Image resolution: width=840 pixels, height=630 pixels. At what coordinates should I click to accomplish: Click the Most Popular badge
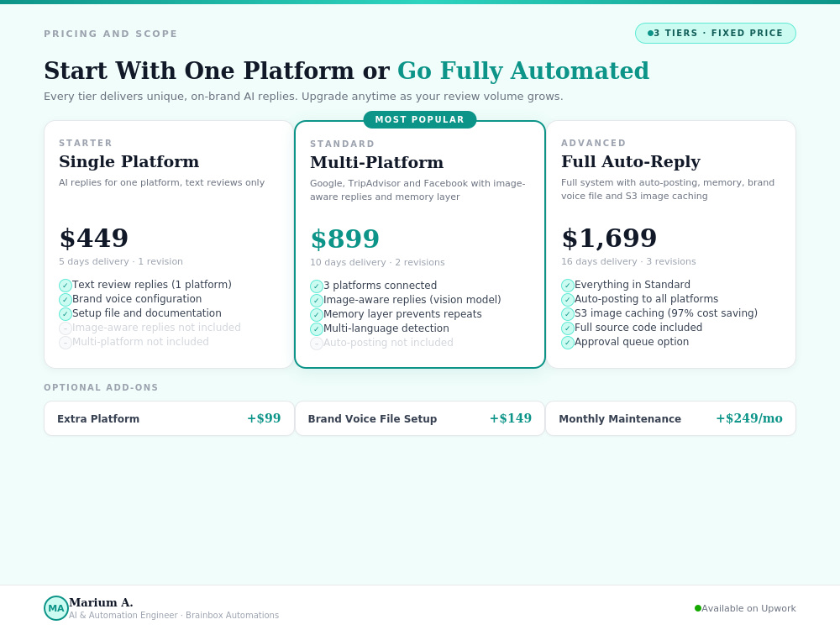(420, 119)
